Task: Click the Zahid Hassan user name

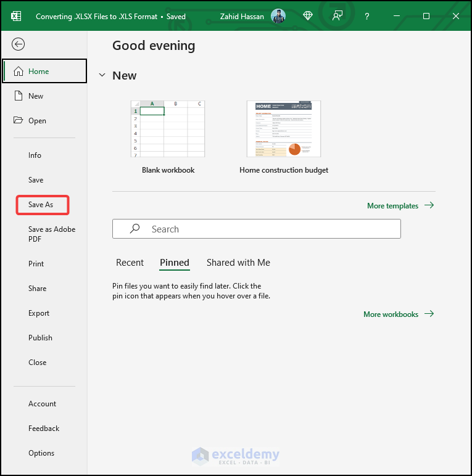Action: click(242, 17)
